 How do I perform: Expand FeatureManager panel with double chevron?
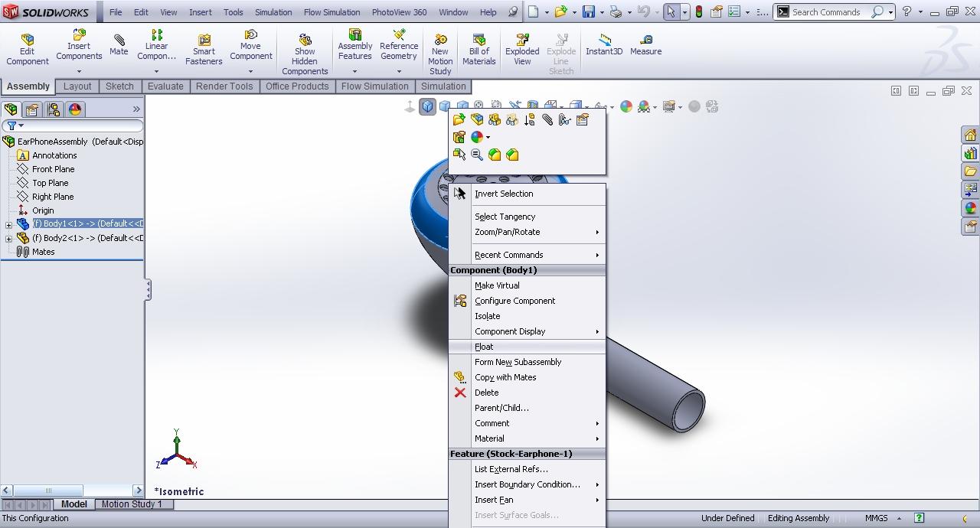pos(136,109)
